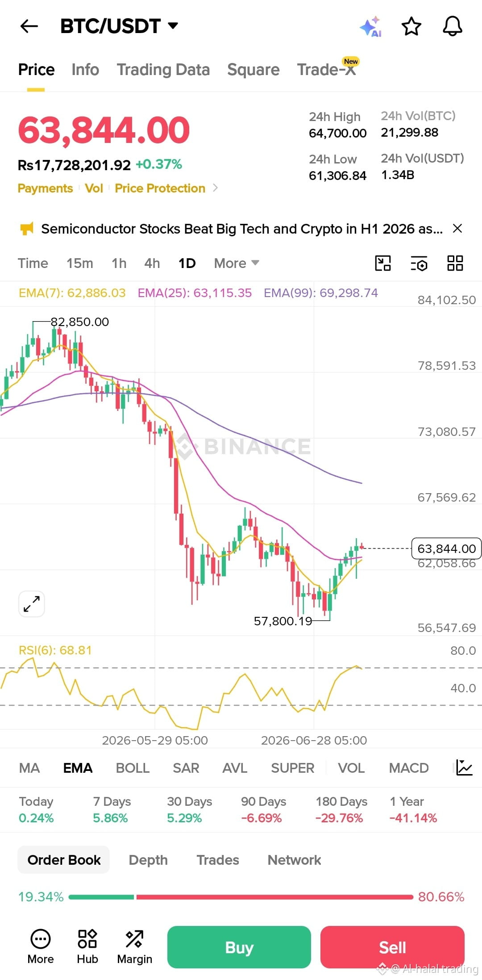Viewport: 482px width, 980px height.
Task: Enable the MA indicator
Action: point(29,768)
